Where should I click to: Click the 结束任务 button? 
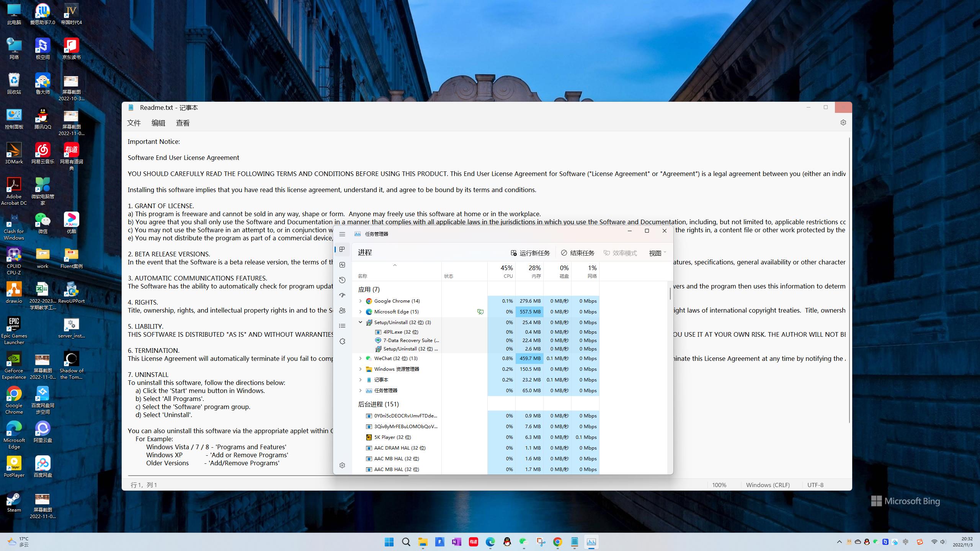(x=578, y=253)
